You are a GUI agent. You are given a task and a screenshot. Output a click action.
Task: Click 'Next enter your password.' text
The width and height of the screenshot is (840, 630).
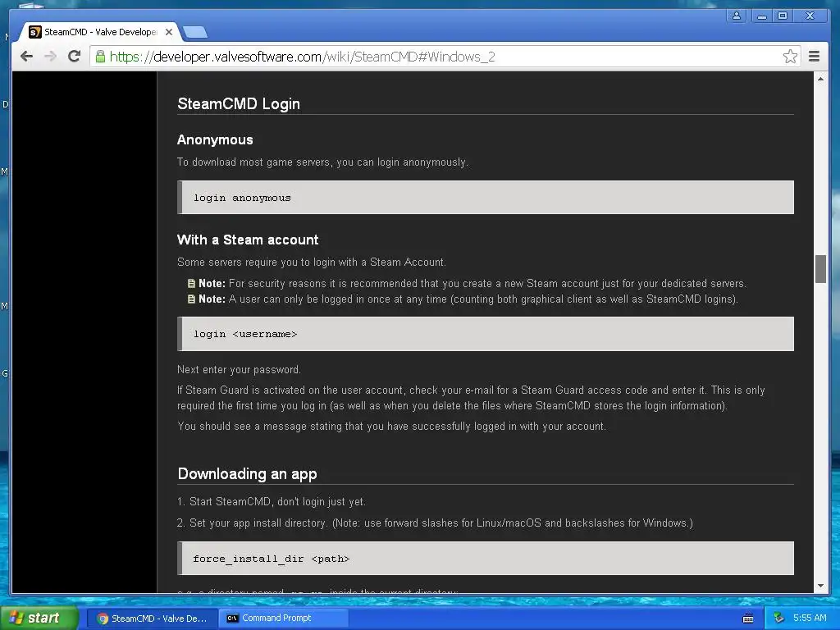pyautogui.click(x=239, y=370)
